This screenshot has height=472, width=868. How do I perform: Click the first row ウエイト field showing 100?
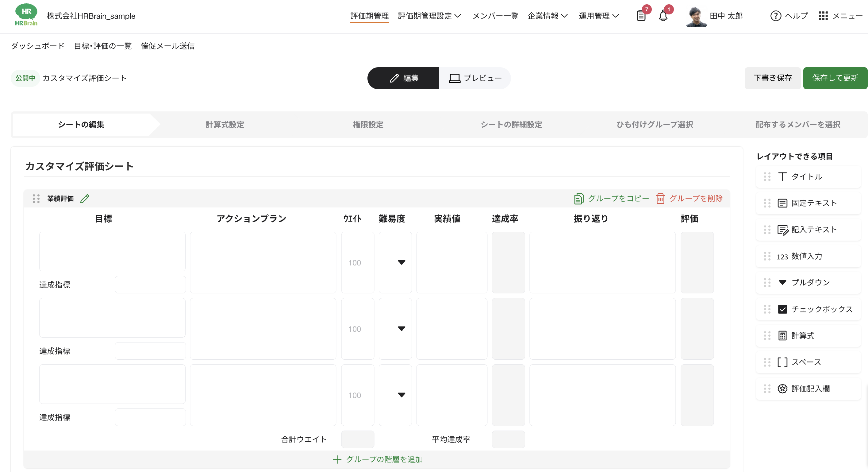pos(358,262)
